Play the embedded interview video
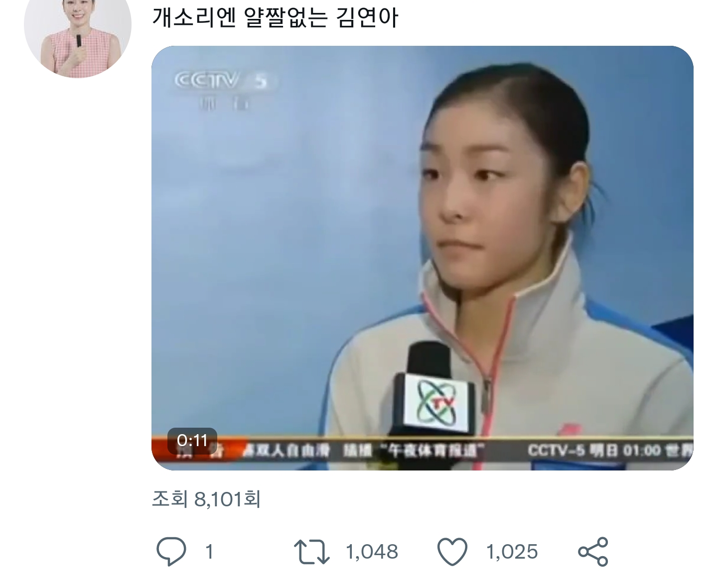Image resolution: width=717 pixels, height=588 pixels. tap(422, 258)
